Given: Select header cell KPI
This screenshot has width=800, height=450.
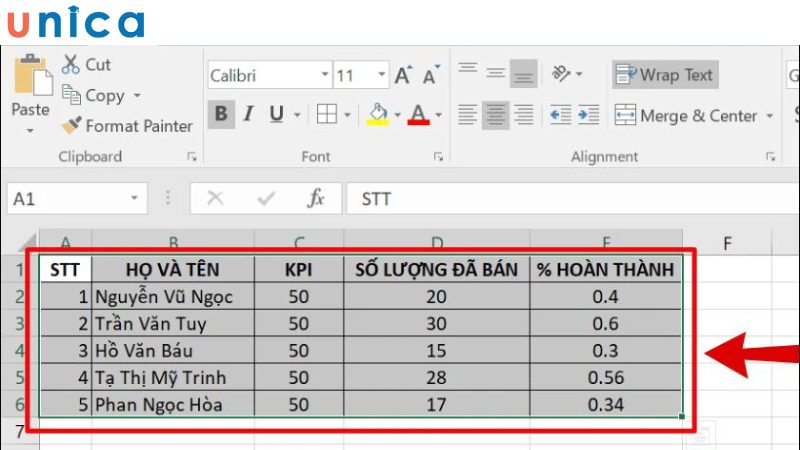Looking at the screenshot, I should (299, 269).
